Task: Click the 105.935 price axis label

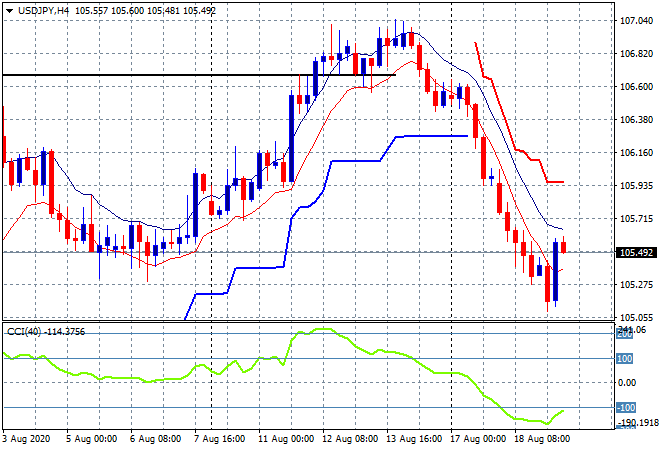Action: pyautogui.click(x=636, y=186)
